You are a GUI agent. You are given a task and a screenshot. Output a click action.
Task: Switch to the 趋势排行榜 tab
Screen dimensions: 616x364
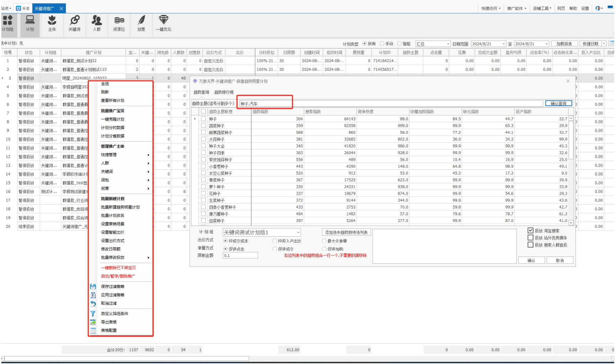(x=224, y=93)
